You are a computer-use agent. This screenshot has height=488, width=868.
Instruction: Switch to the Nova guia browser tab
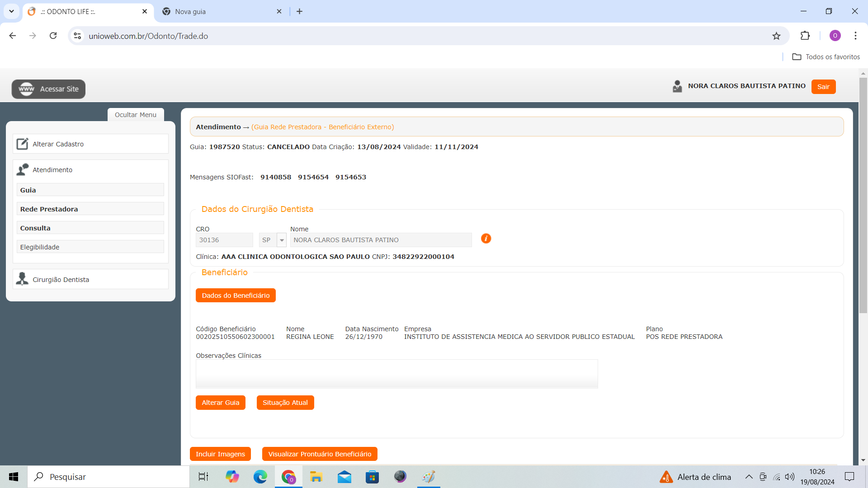[190, 12]
